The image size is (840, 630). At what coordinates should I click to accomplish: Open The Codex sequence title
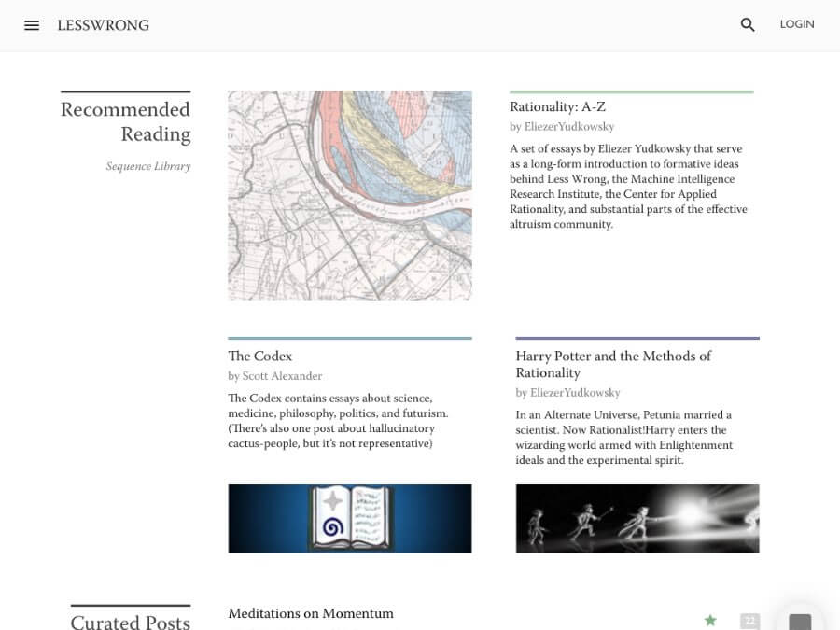259,356
